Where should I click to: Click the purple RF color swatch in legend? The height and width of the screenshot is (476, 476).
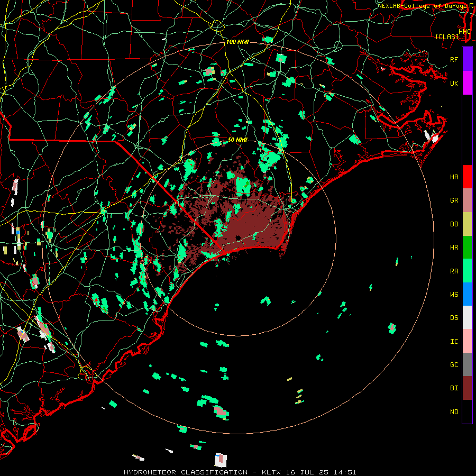pos(467,59)
